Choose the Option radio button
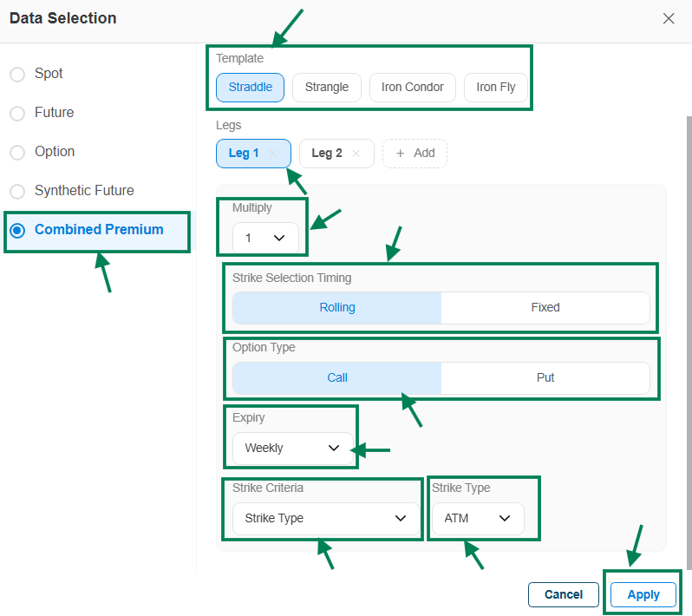 pyautogui.click(x=17, y=153)
